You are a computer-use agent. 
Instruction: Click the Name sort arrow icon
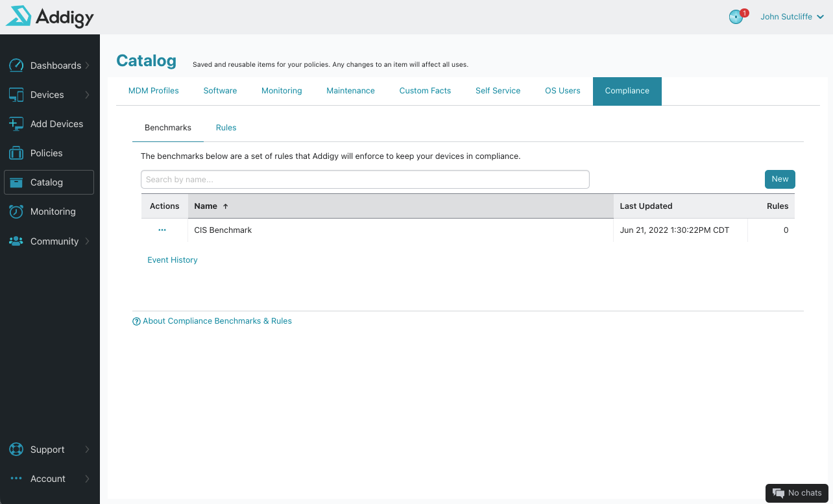[x=226, y=206]
